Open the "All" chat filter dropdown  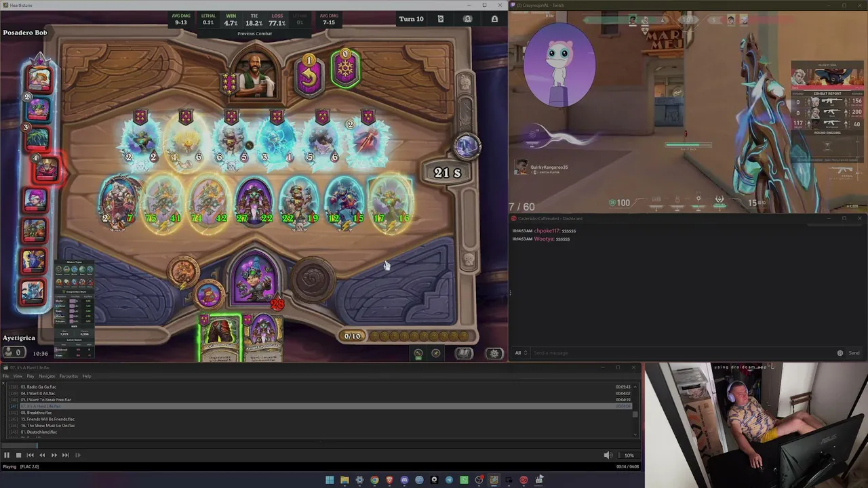521,353
